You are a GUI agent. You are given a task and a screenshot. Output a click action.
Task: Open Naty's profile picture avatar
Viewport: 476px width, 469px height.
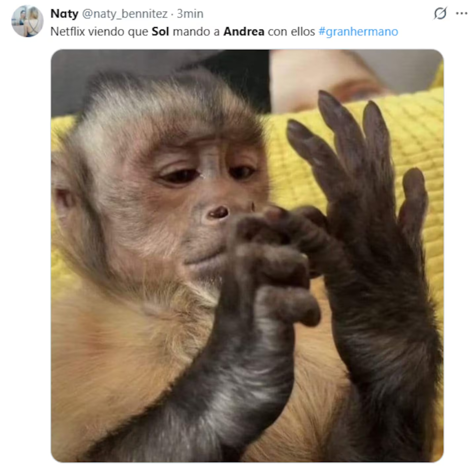[27, 21]
